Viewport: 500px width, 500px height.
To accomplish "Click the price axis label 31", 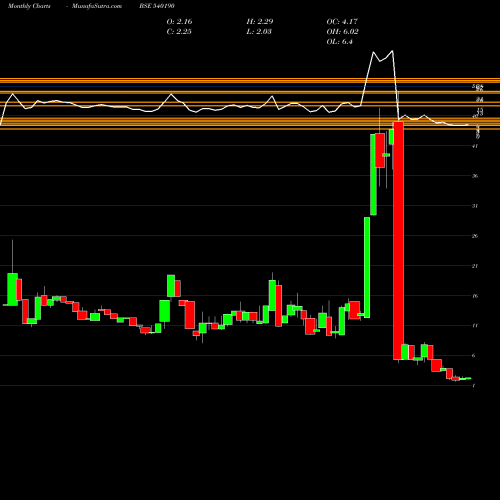I will 475,206.
